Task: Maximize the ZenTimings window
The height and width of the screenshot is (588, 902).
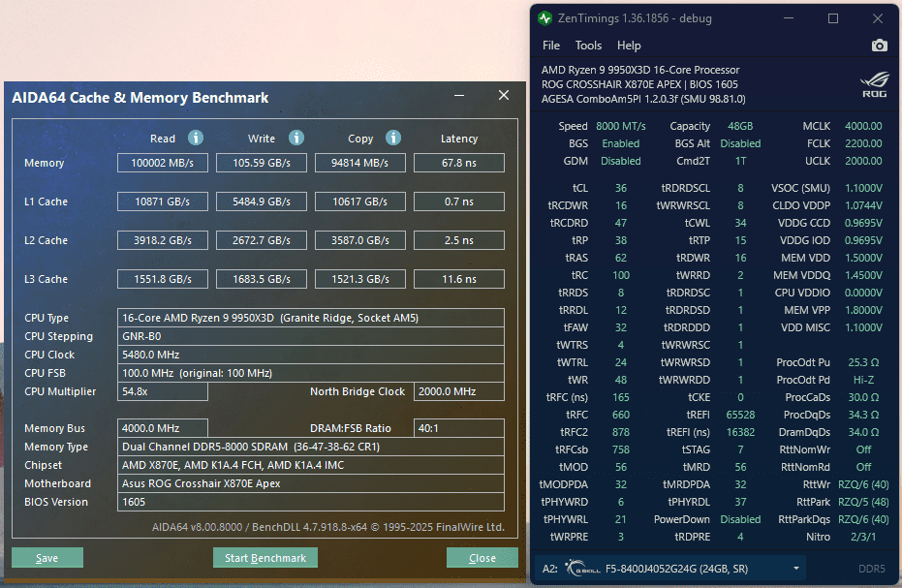Action: (x=833, y=18)
